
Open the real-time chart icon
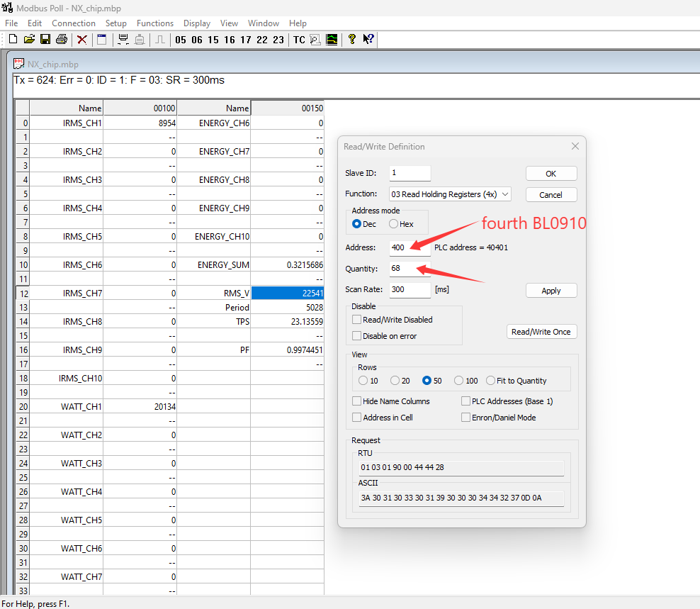(332, 40)
